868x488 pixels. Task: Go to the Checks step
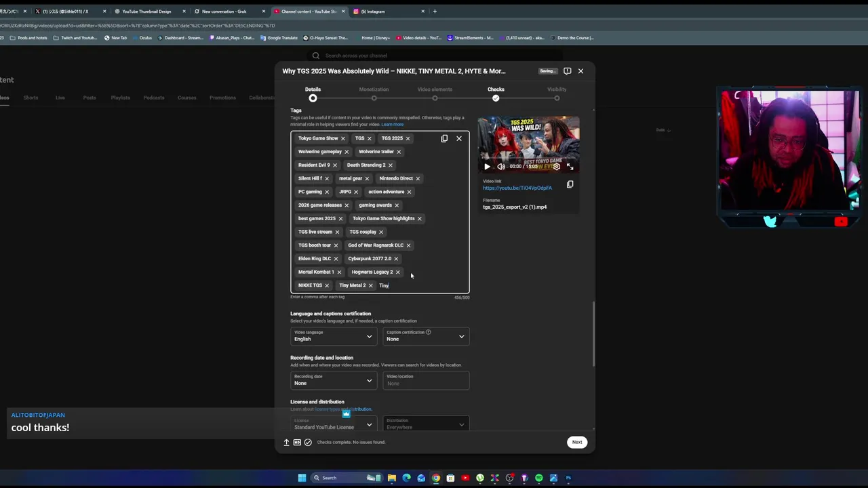(496, 94)
